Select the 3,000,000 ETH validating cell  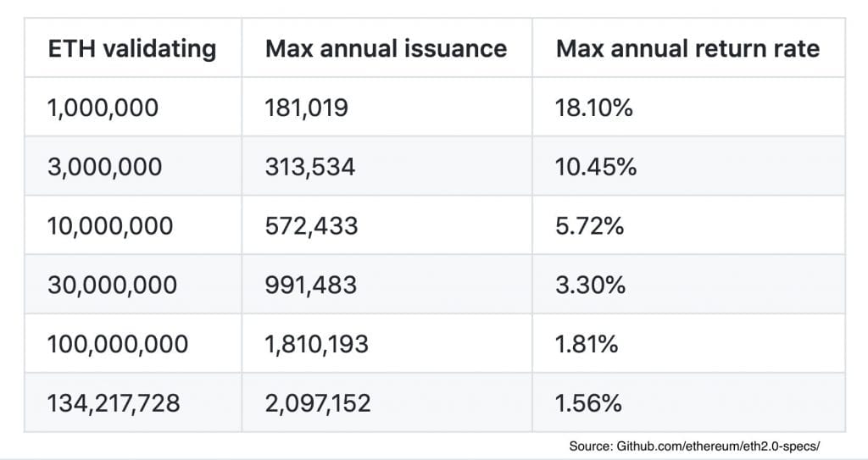click(x=105, y=167)
